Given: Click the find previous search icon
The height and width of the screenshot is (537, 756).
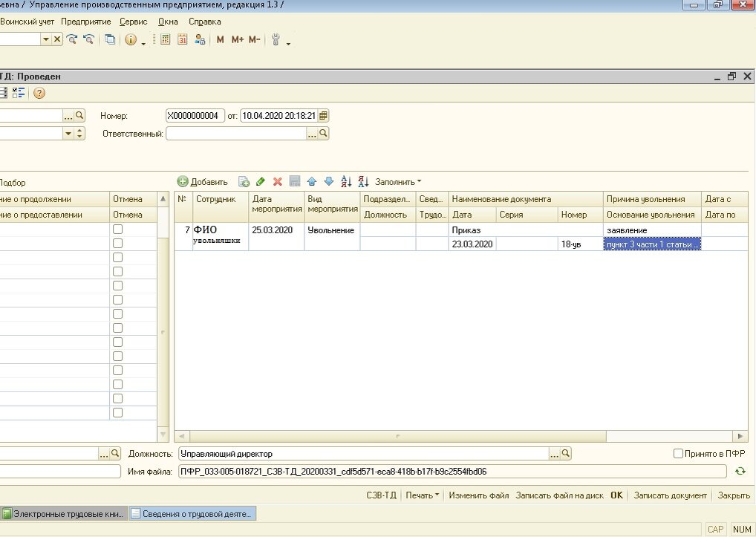Looking at the screenshot, I should pyautogui.click(x=88, y=39).
